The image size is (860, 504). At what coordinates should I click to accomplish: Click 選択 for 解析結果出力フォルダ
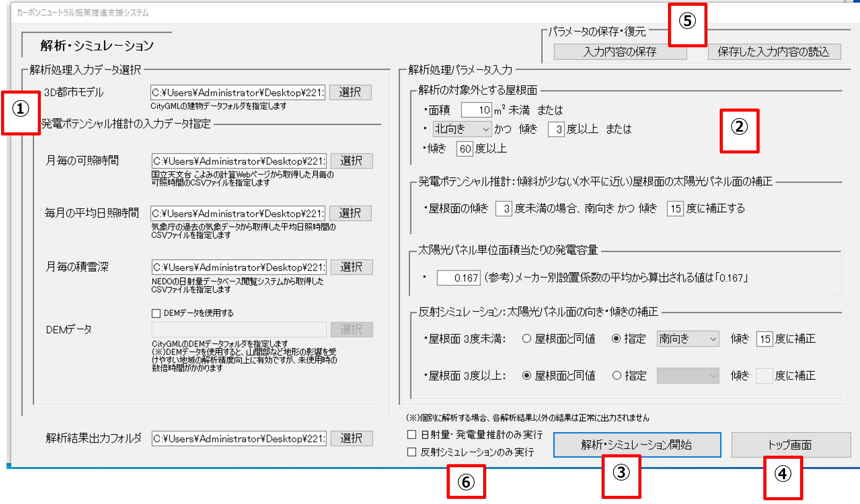pyautogui.click(x=352, y=438)
